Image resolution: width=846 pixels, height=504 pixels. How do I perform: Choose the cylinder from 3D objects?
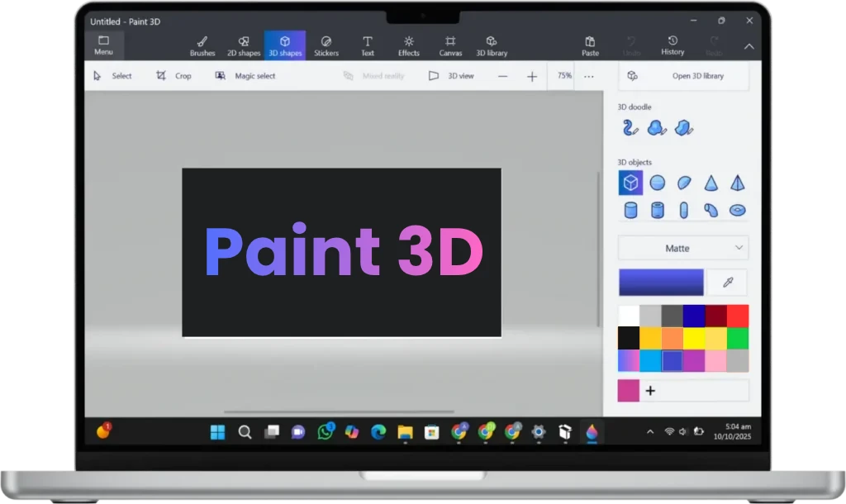click(x=630, y=210)
